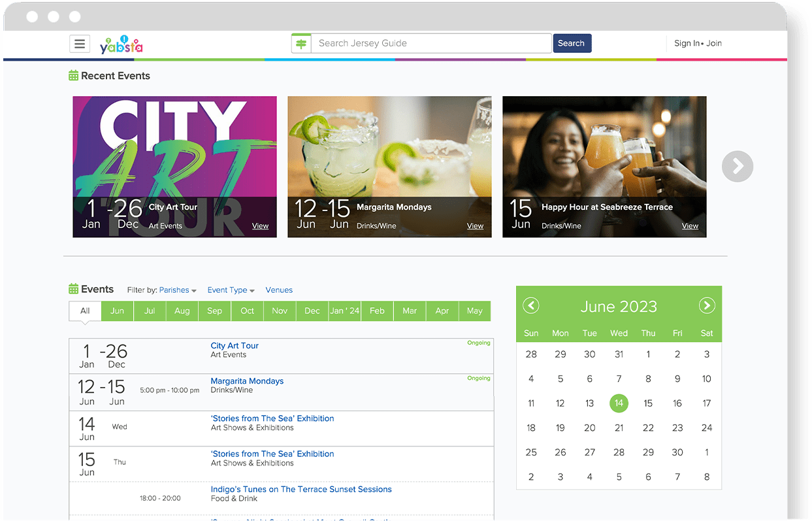
Task: Open the City Art Tour thumbnail
Action: coord(174,167)
